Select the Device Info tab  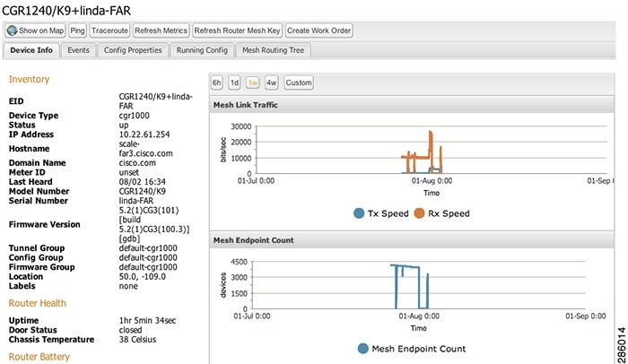[31, 50]
